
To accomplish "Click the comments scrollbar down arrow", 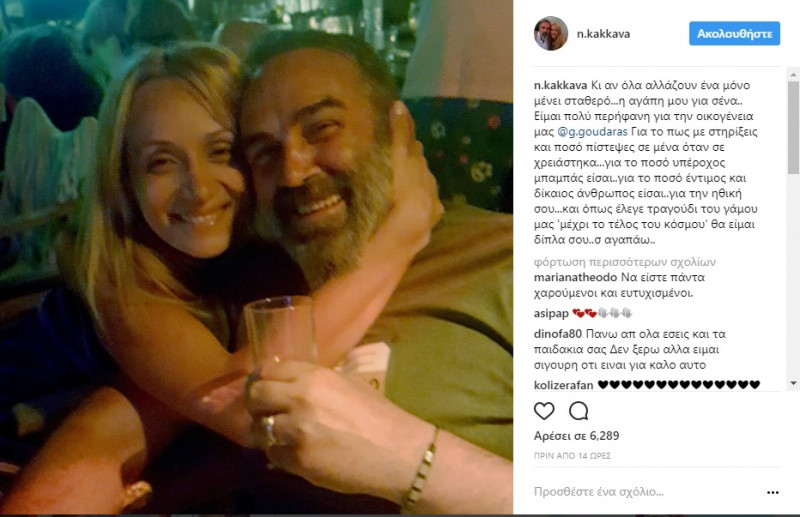I will point(793,383).
